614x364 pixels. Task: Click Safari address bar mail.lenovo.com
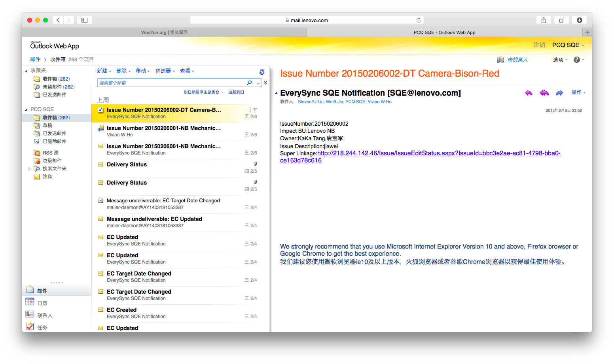point(307,20)
